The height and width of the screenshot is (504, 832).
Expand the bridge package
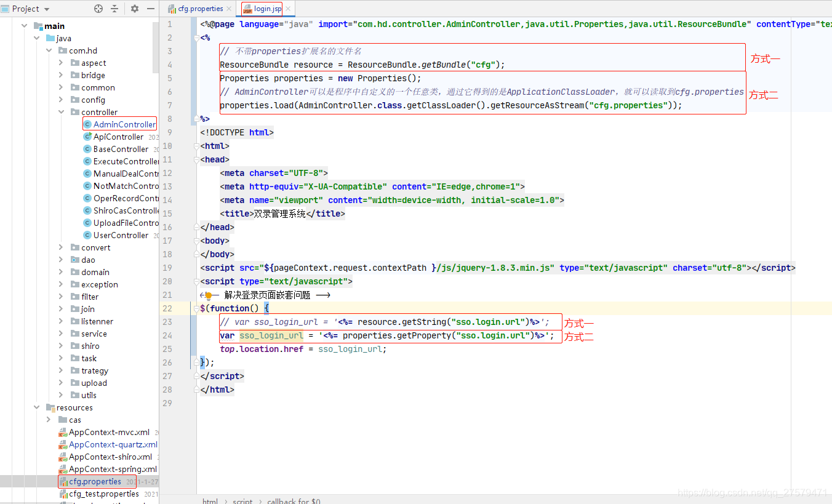pyautogui.click(x=61, y=75)
